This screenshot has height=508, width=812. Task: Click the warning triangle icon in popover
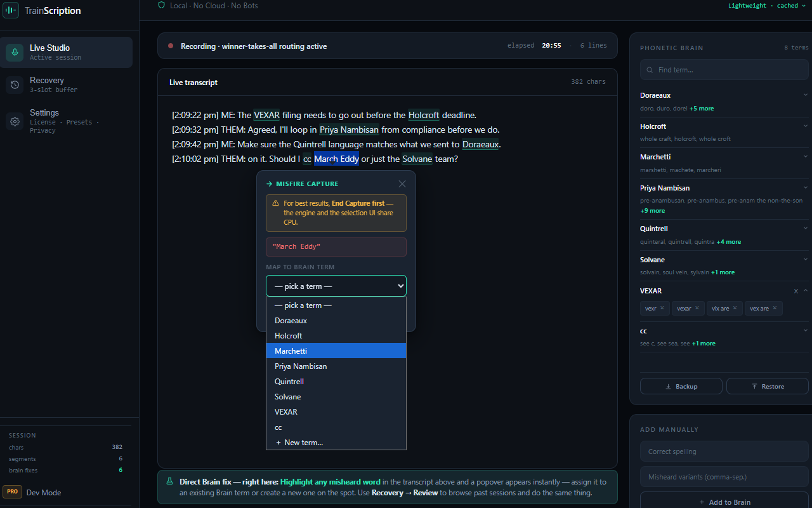[275, 203]
